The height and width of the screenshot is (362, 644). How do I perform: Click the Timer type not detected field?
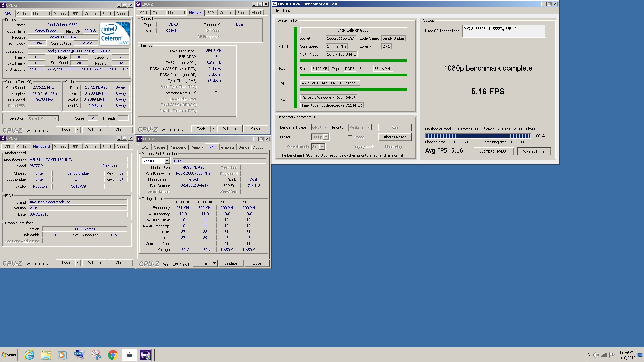click(x=331, y=105)
